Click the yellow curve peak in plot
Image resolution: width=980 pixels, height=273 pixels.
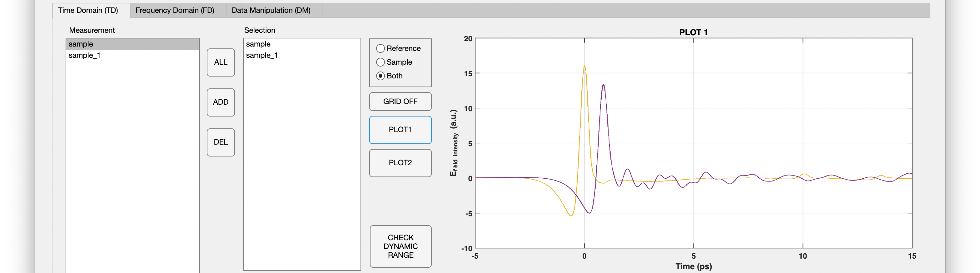[585, 66]
